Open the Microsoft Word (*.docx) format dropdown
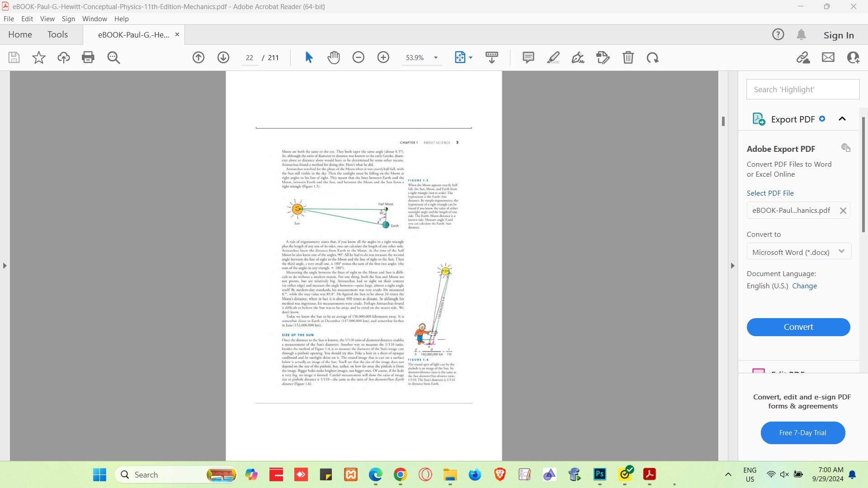868x488 pixels. [799, 252]
